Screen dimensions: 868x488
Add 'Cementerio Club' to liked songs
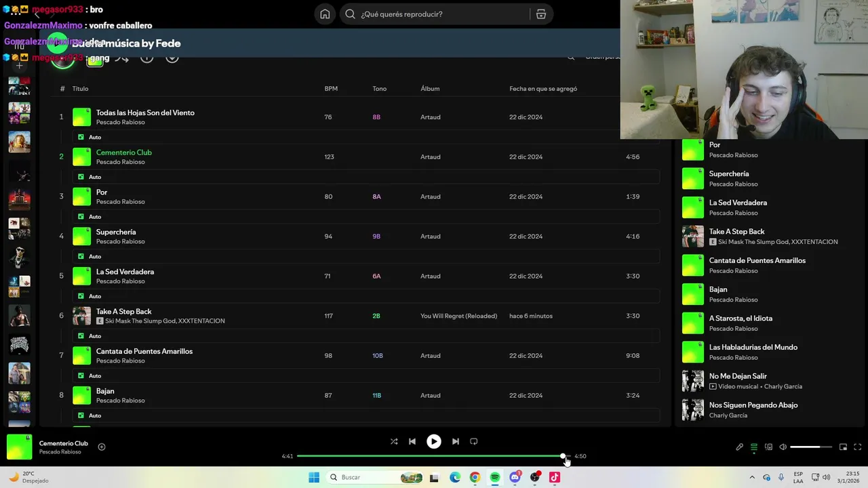coord(102,447)
